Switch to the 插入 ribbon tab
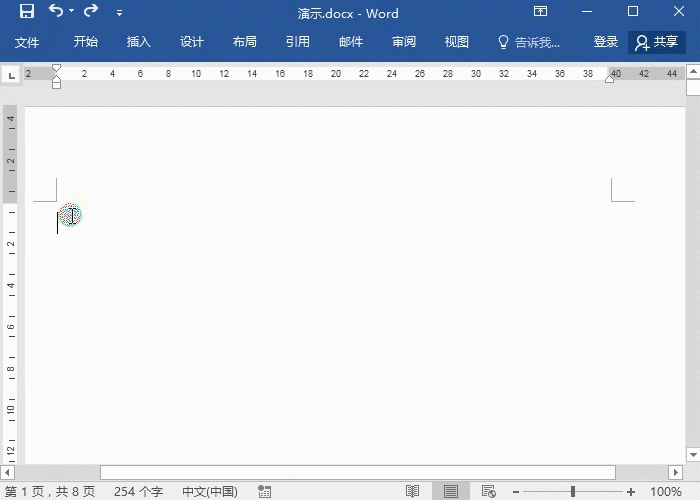 click(139, 42)
